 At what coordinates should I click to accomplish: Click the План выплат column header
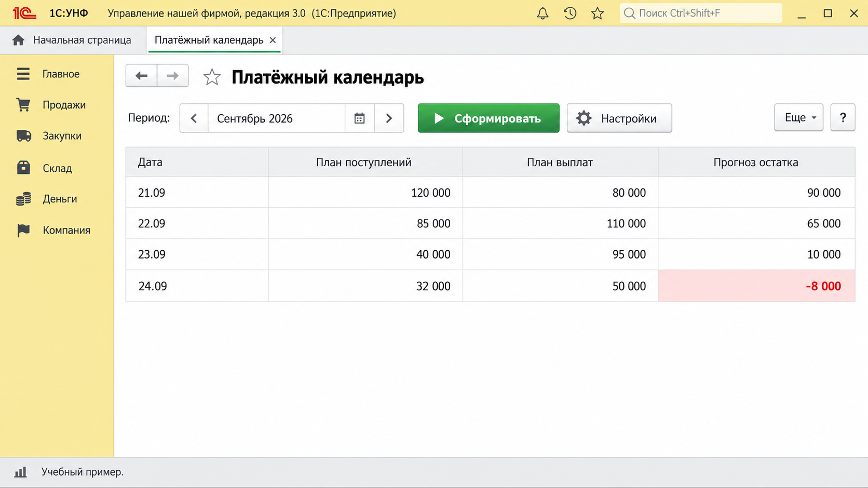(560, 162)
